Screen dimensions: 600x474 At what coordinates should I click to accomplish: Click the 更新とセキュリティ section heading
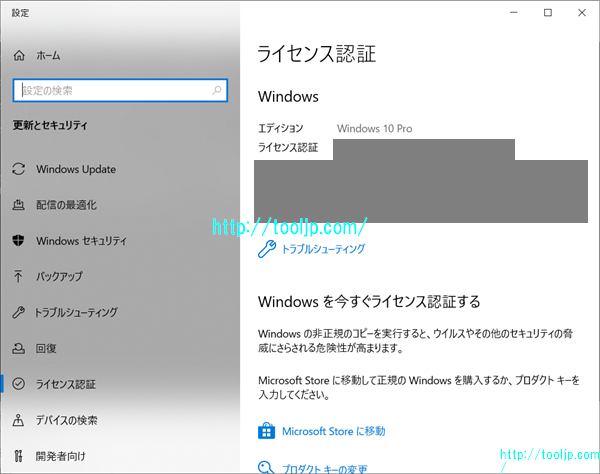pyautogui.click(x=50, y=125)
